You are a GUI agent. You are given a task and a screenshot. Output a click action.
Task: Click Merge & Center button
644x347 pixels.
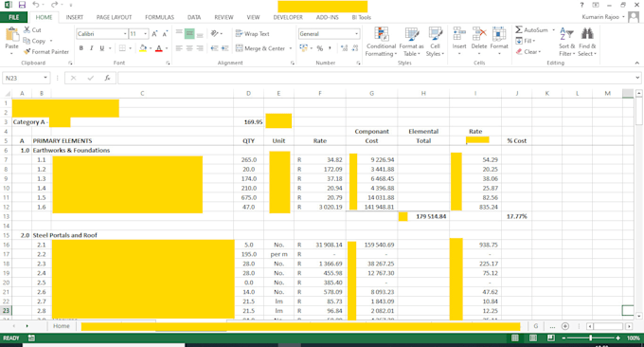pos(260,48)
